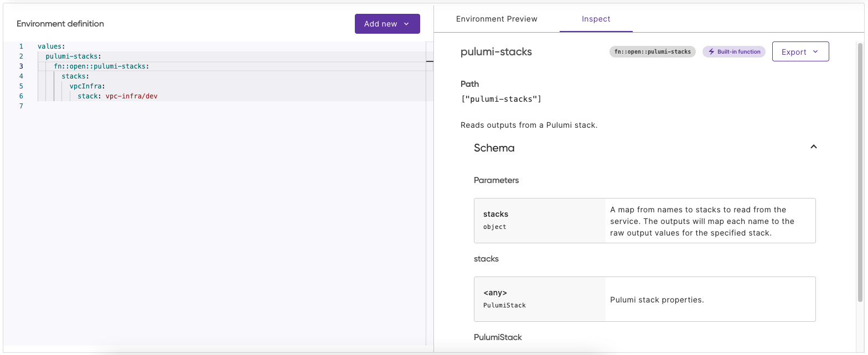Click the 'PulumiStack' section subheading at bottom
The width and height of the screenshot is (868, 355).
point(498,337)
